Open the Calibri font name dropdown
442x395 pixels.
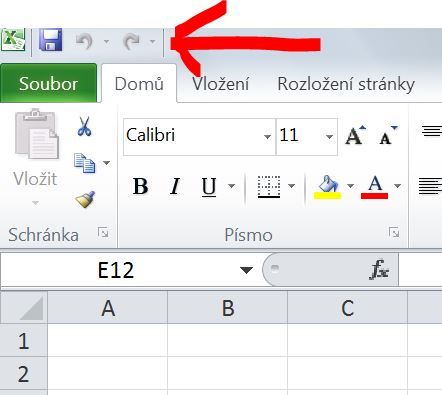pyautogui.click(x=267, y=137)
